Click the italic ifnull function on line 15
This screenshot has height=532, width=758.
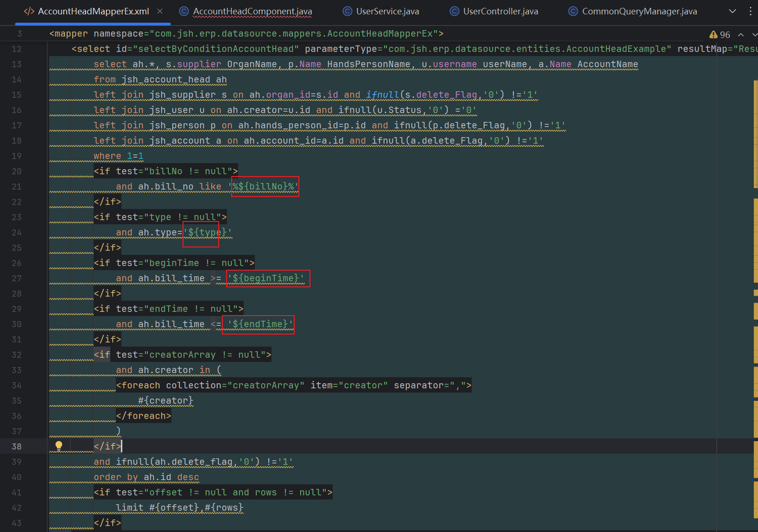tap(383, 95)
